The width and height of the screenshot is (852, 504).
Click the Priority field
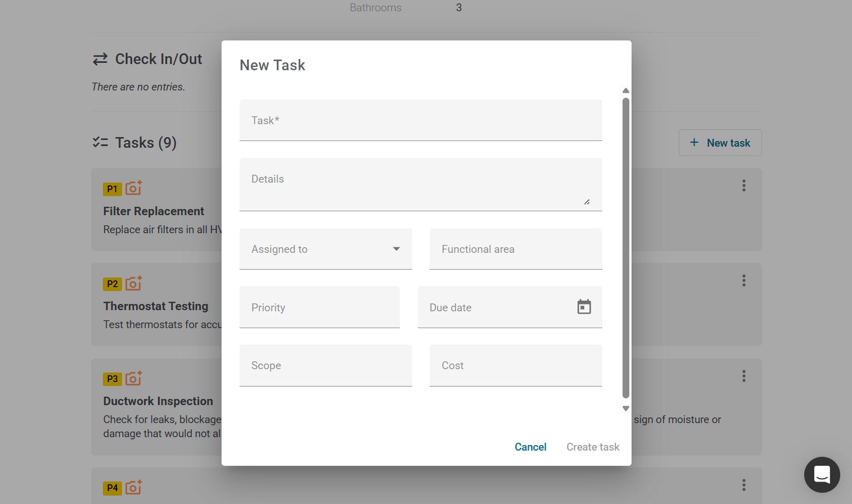tap(319, 307)
